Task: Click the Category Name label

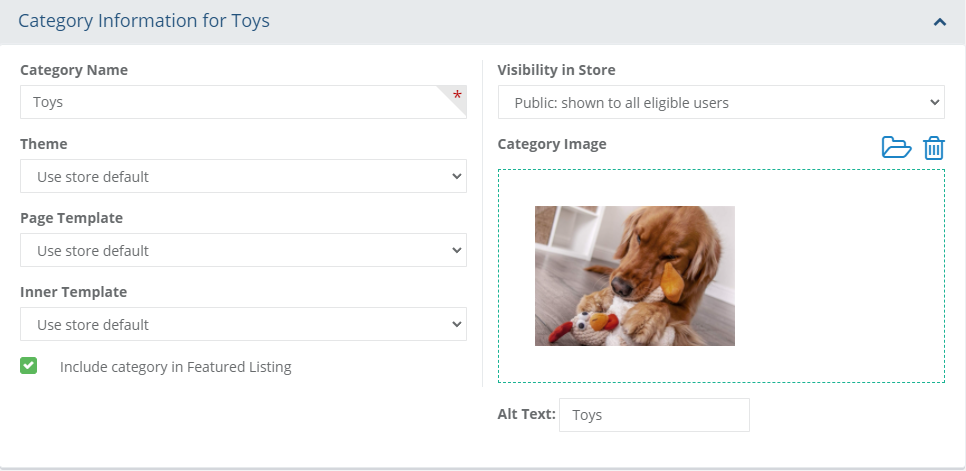Action: [x=74, y=70]
